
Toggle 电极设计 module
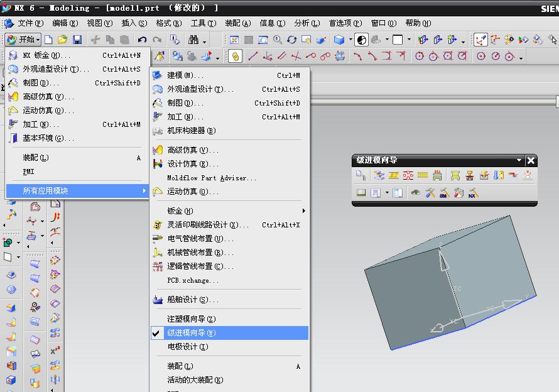pyautogui.click(x=229, y=347)
